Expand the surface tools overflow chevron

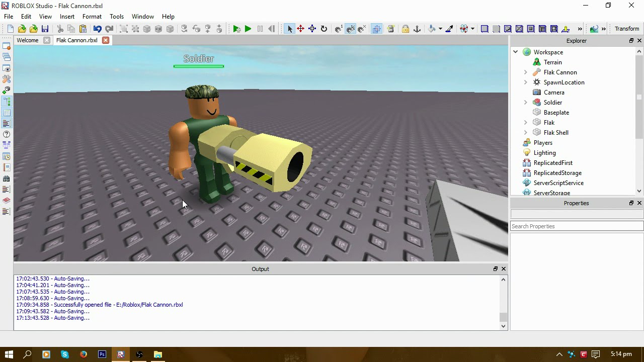point(580,29)
